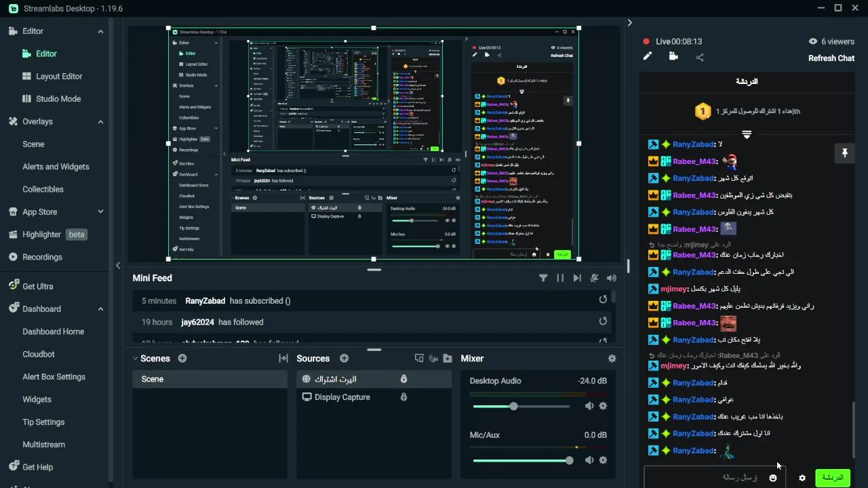Screen dimensions: 868x488
Task: Click the chat message input field
Action: point(715,478)
